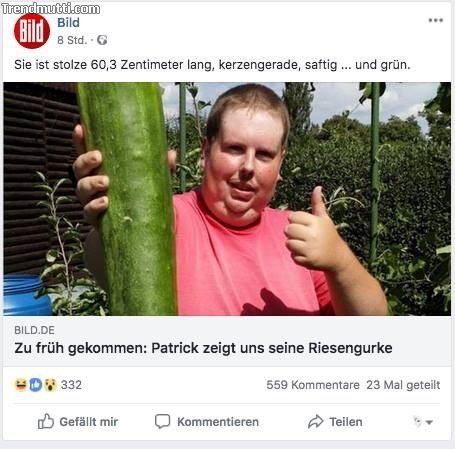Expand the post-as profile selector dropdown
Screen dimensions: 455x449
click(x=423, y=422)
